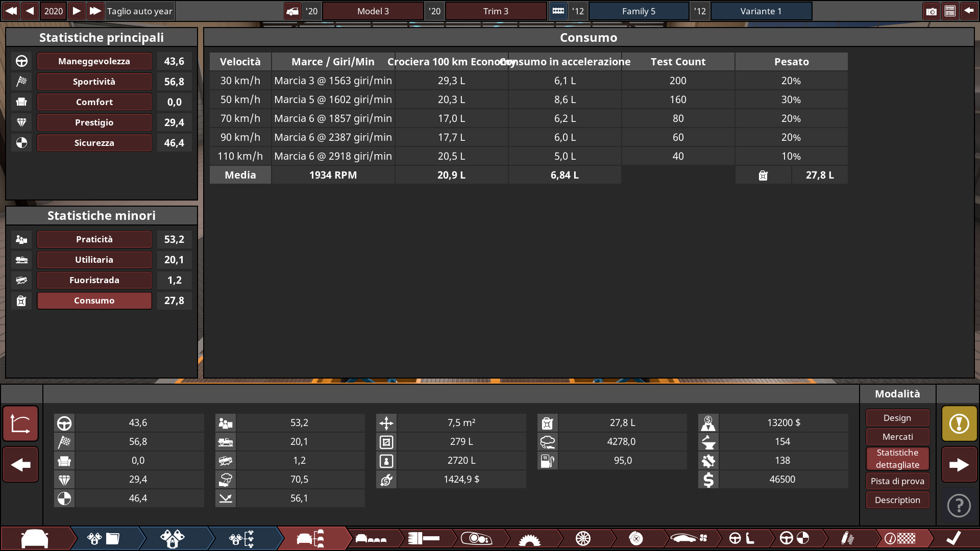This screenshot has height=551, width=980.
Task: Click the rotate view axis button
Action: coord(20,423)
